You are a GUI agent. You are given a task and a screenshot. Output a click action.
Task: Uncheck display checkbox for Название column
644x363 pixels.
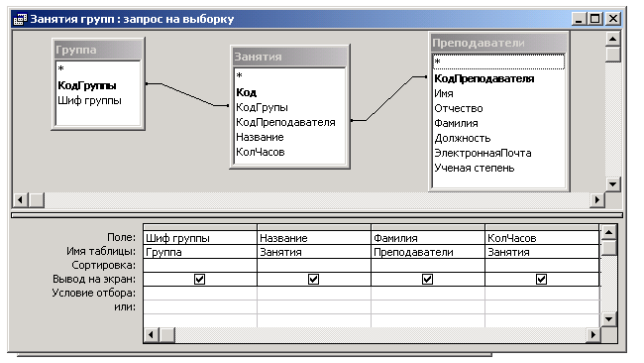coord(313,279)
